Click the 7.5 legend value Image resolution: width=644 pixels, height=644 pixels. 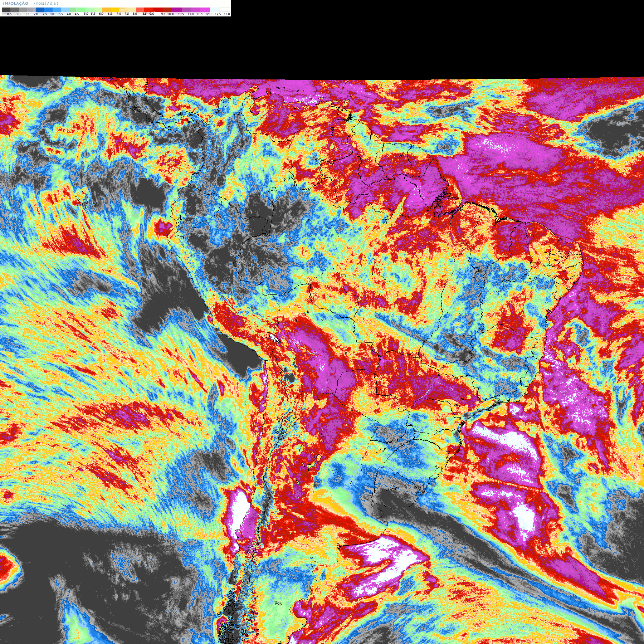(127, 14)
